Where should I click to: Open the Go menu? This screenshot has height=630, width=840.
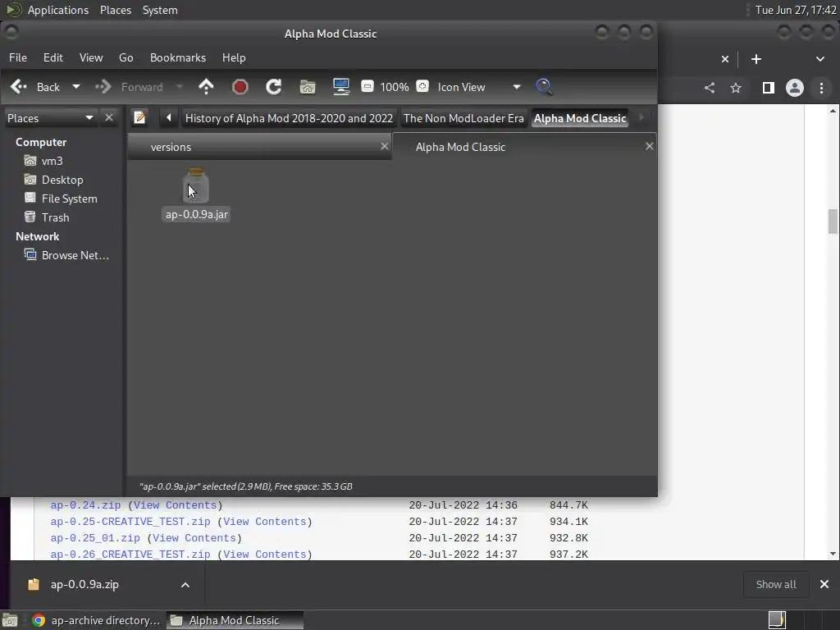pos(126,57)
